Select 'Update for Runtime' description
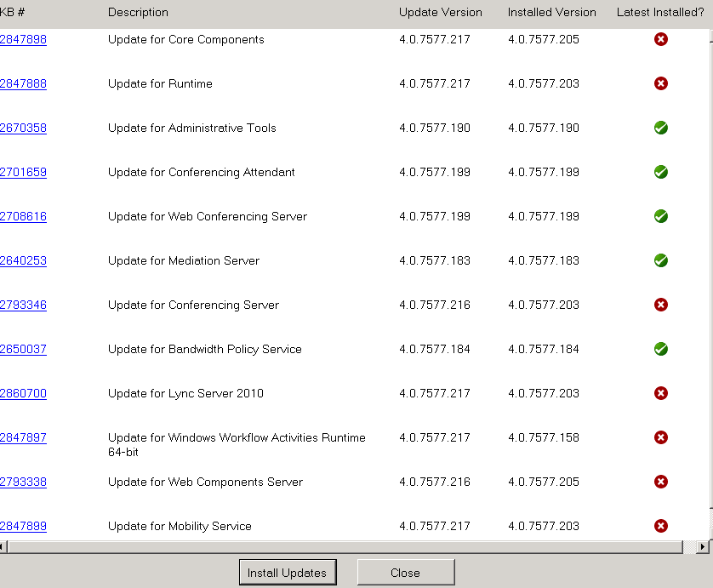Image resolution: width=713 pixels, height=588 pixels. [160, 83]
